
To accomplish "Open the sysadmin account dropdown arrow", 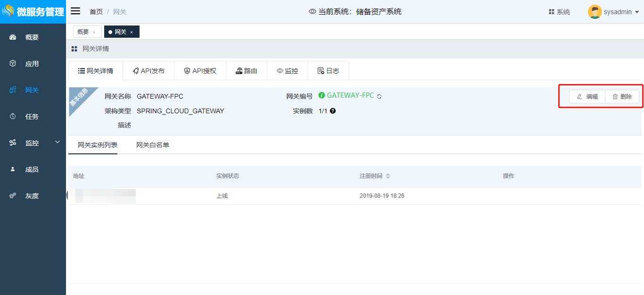I will click(x=636, y=12).
